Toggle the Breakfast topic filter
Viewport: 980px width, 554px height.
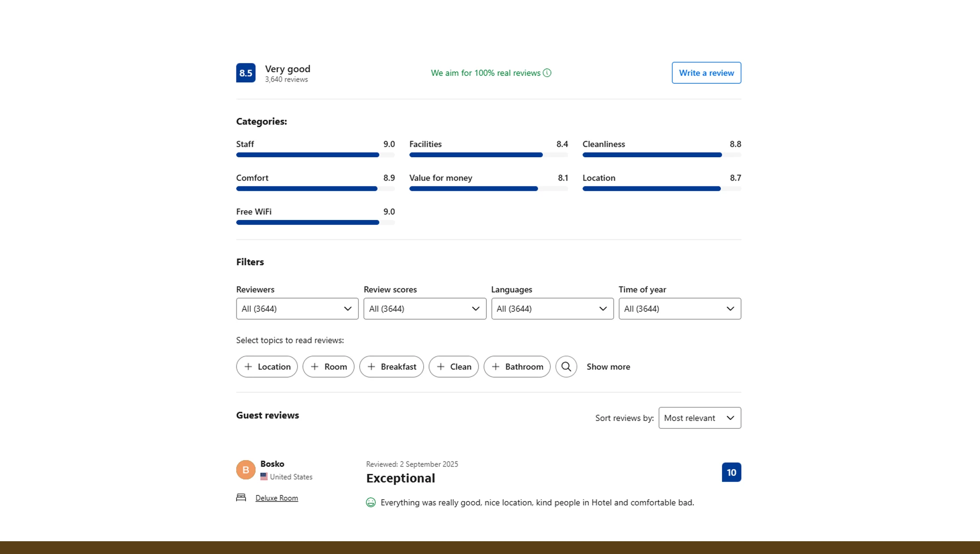(391, 366)
